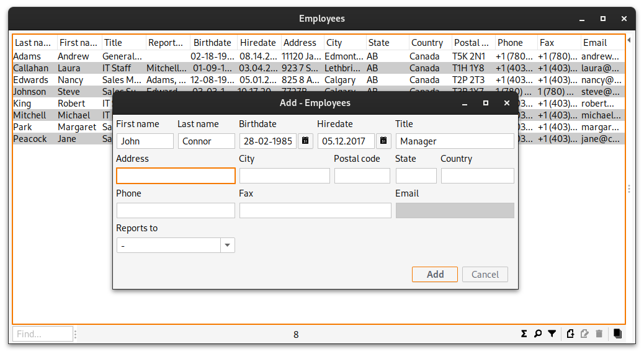Image resolution: width=644 pixels, height=354 pixels.
Task: Select the Phone input field
Action: (x=176, y=211)
